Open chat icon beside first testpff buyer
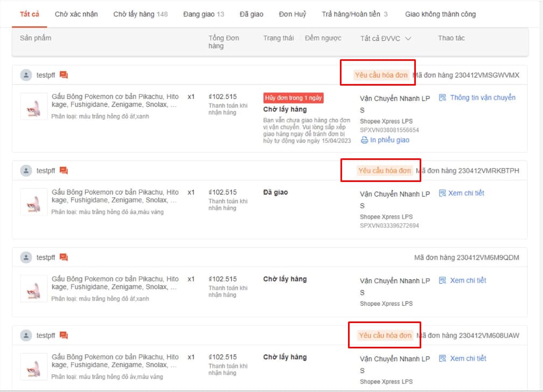The image size is (543, 392). click(64, 75)
